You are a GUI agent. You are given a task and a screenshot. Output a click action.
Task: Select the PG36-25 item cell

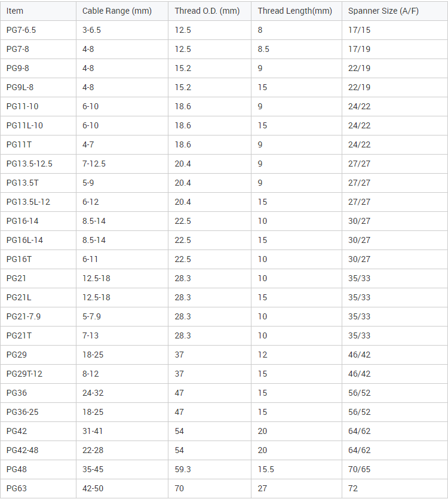(x=22, y=412)
